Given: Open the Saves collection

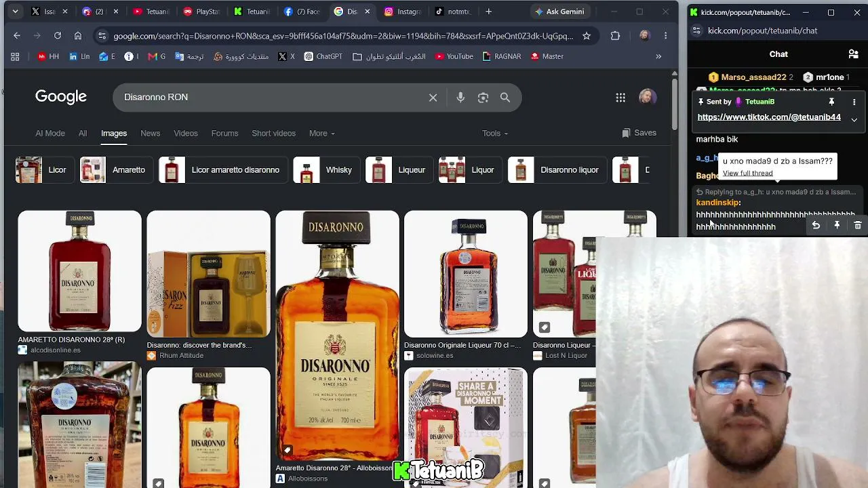Looking at the screenshot, I should click(639, 134).
